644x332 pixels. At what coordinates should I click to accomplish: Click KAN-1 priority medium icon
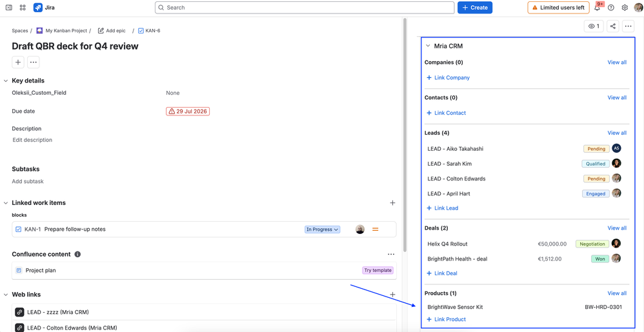(375, 229)
